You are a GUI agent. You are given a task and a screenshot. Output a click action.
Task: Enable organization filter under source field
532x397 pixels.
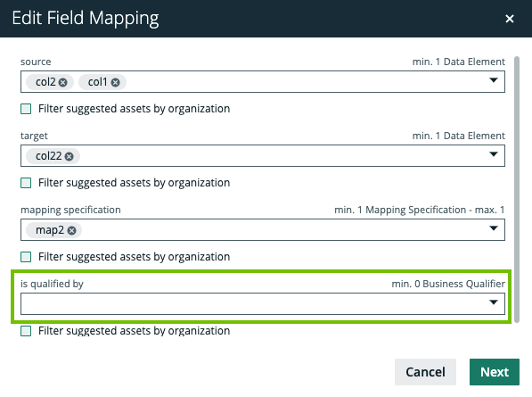coord(26,109)
